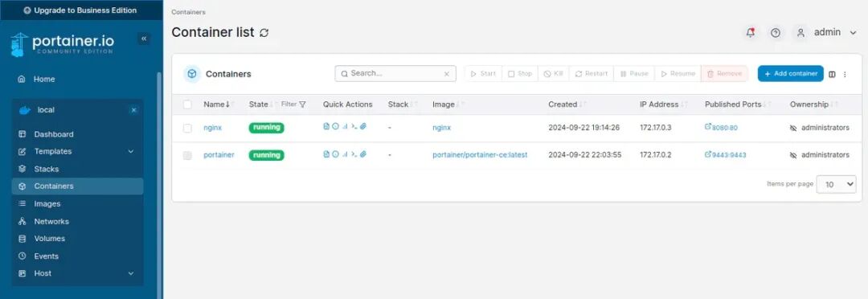Sort the table by State column

point(262,104)
